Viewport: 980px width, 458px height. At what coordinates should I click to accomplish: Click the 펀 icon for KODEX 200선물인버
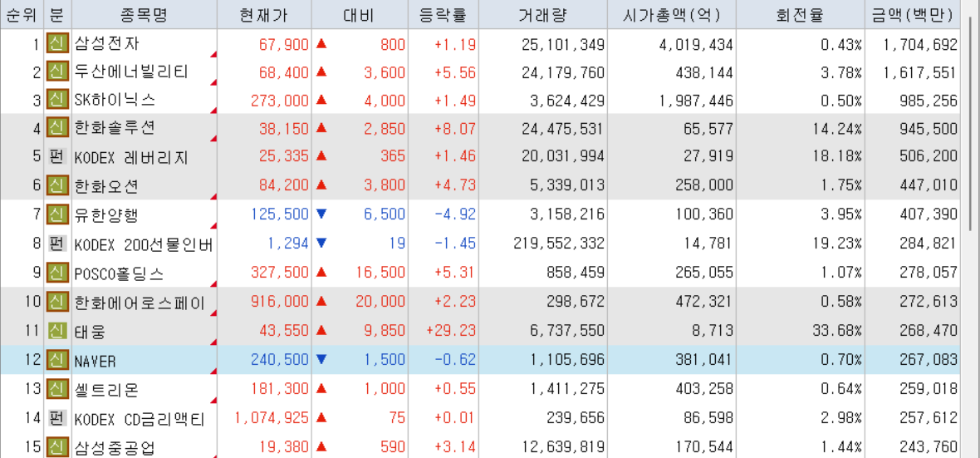[x=58, y=244]
